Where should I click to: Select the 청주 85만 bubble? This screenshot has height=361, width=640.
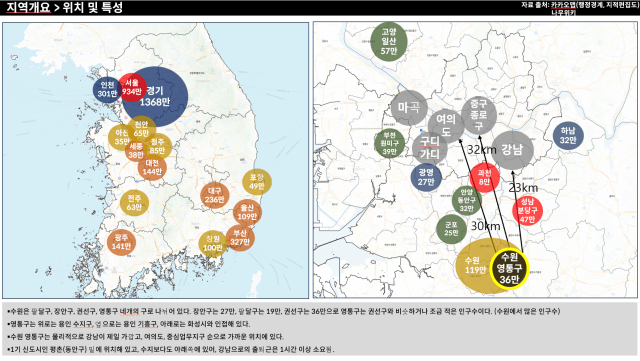[157, 146]
